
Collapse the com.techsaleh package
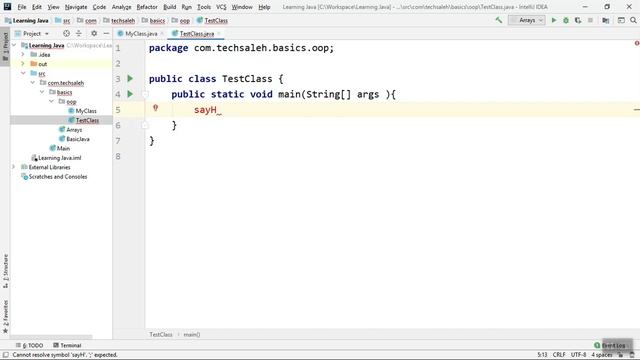(x=33, y=83)
